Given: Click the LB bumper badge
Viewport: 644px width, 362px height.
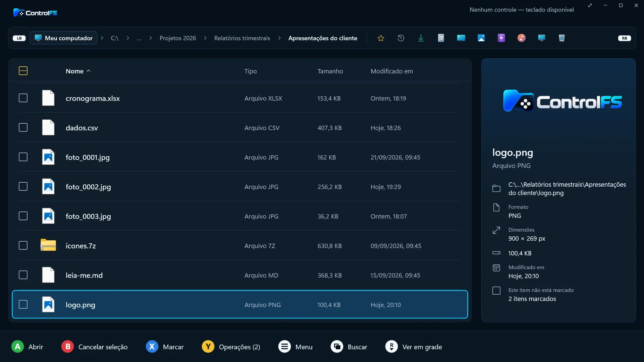Looking at the screenshot, I should [x=19, y=38].
